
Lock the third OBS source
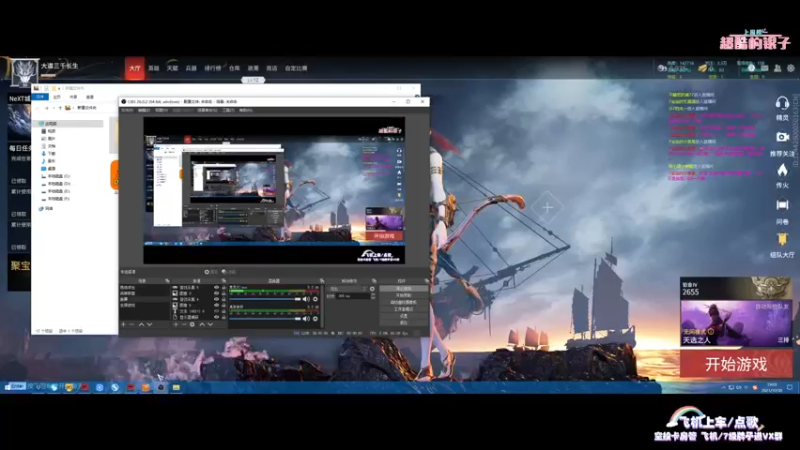pos(223,299)
